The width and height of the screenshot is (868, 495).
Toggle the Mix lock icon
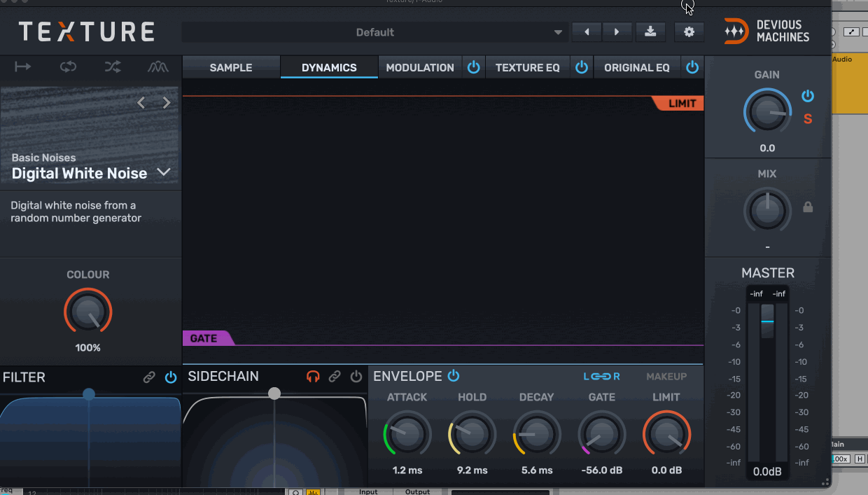pyautogui.click(x=808, y=207)
